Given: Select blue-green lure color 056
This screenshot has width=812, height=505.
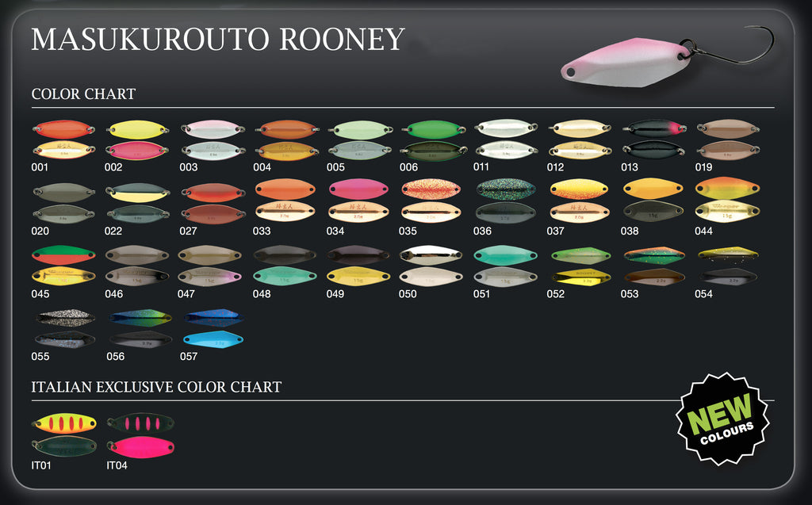Looking at the screenshot, I should pos(139,328).
